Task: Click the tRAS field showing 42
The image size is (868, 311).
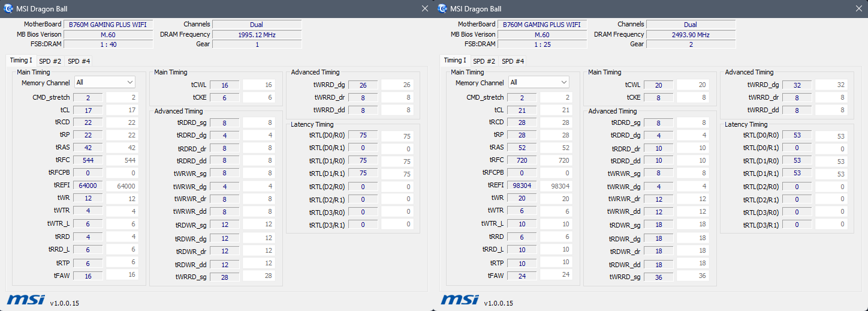Action: pos(88,147)
